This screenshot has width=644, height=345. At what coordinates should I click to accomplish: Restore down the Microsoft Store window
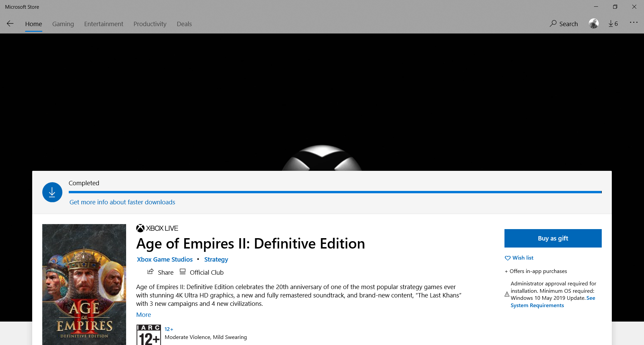[x=615, y=7]
